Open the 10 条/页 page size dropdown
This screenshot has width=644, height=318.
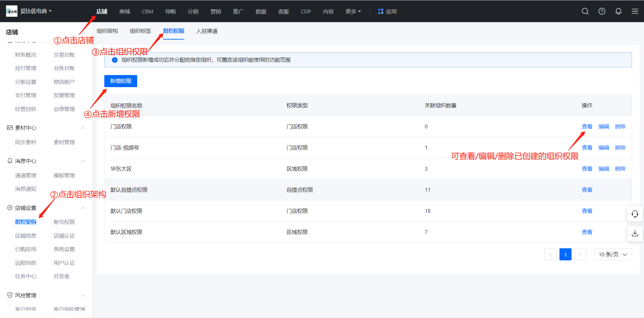coord(612,254)
